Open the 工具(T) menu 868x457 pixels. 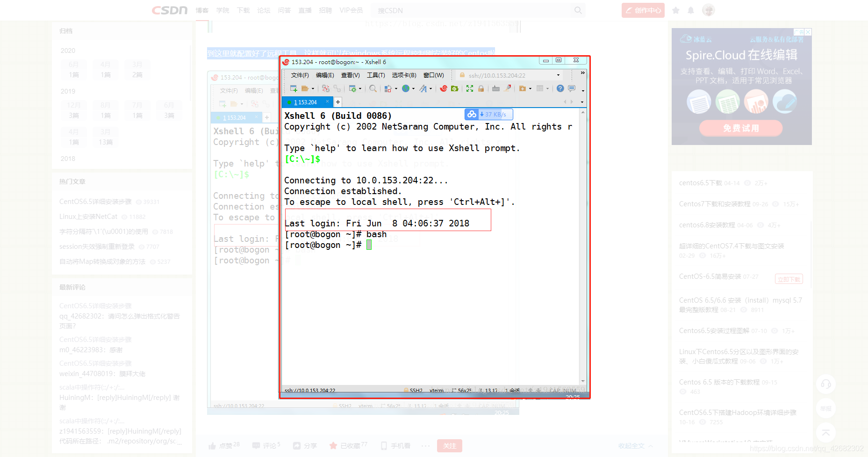pos(376,75)
